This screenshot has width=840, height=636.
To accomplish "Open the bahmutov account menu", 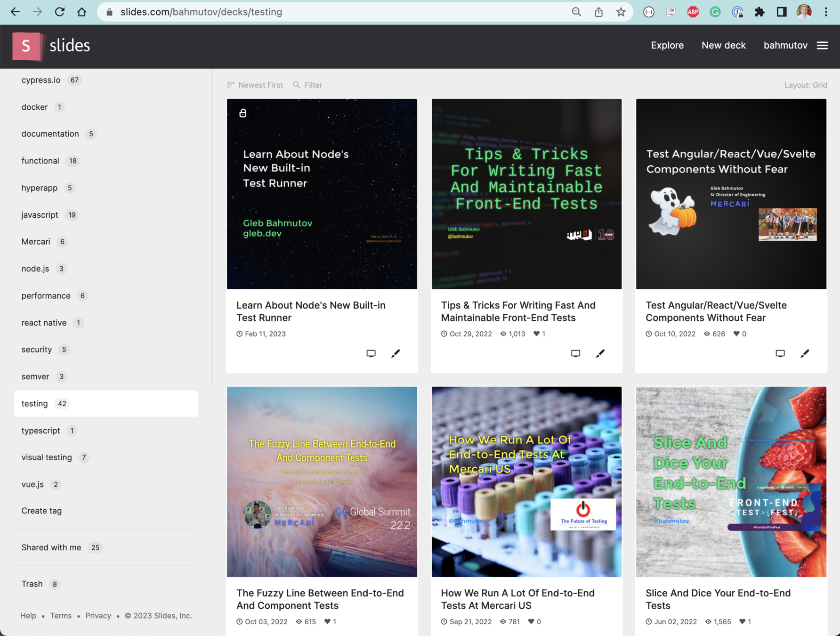I will click(785, 45).
